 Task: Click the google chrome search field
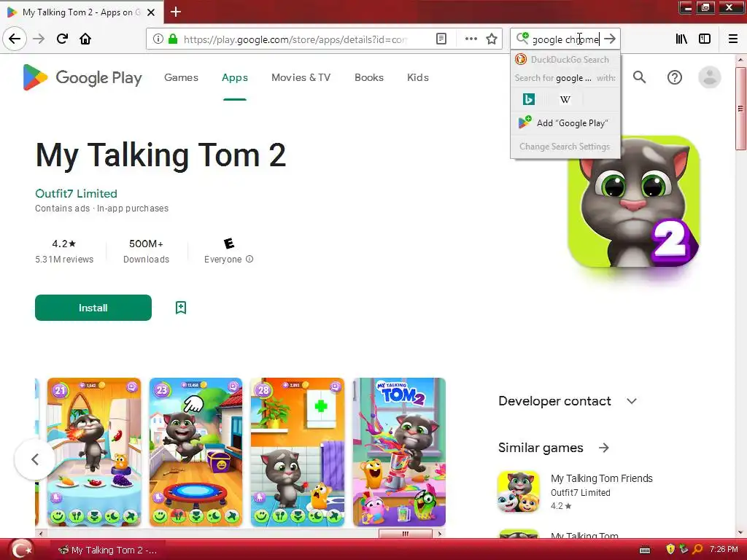point(565,39)
